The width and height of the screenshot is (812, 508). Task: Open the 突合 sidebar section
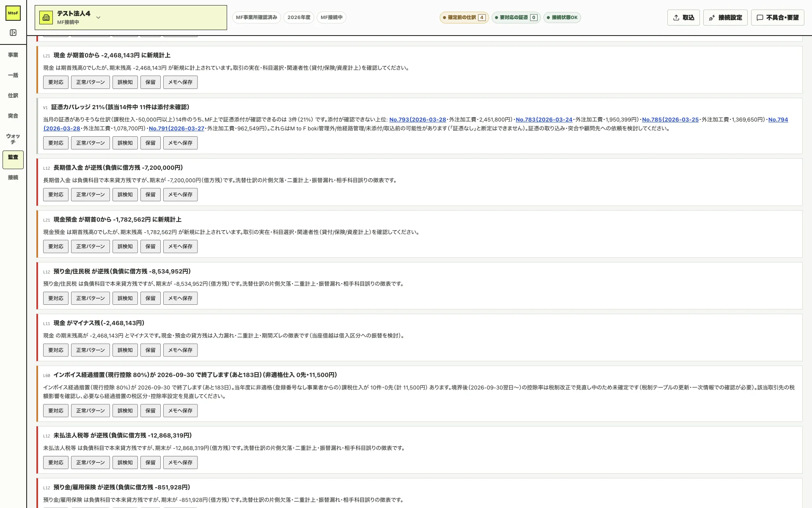(x=13, y=116)
